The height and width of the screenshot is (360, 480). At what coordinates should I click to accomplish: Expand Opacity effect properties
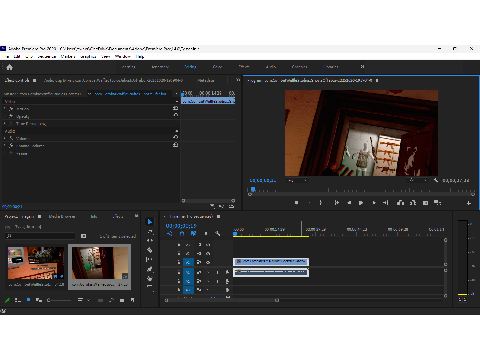(5, 116)
